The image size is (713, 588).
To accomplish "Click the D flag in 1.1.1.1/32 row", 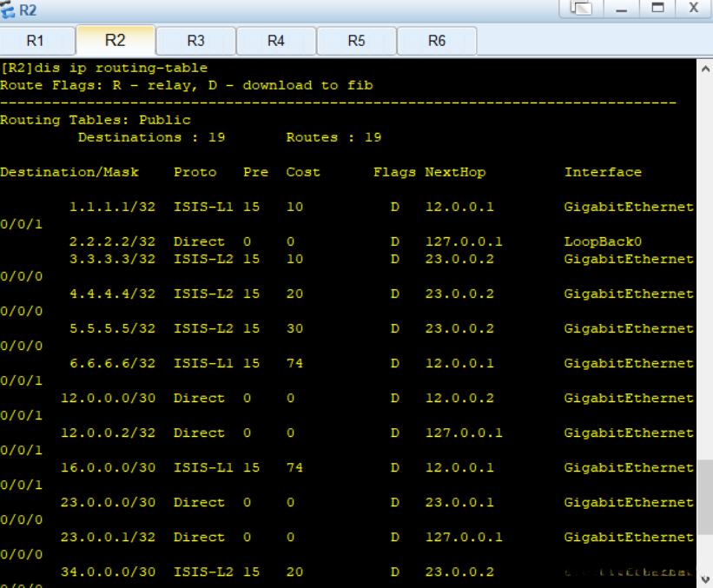I will (395, 207).
